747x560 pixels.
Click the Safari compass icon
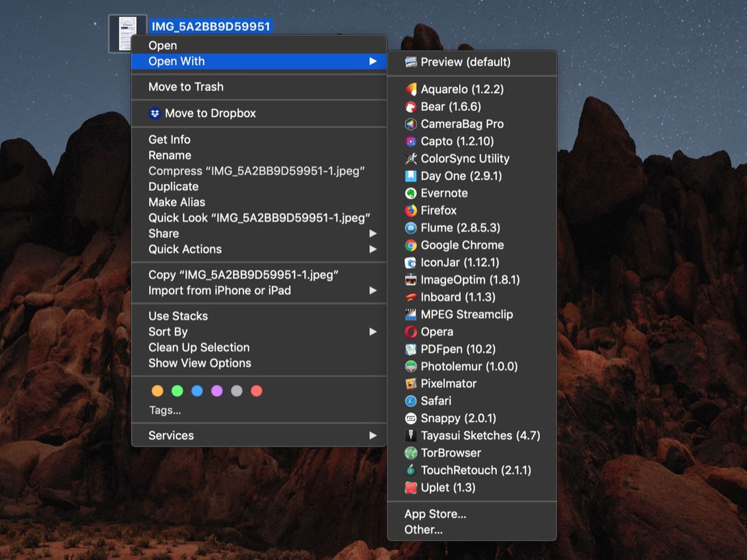tap(411, 401)
